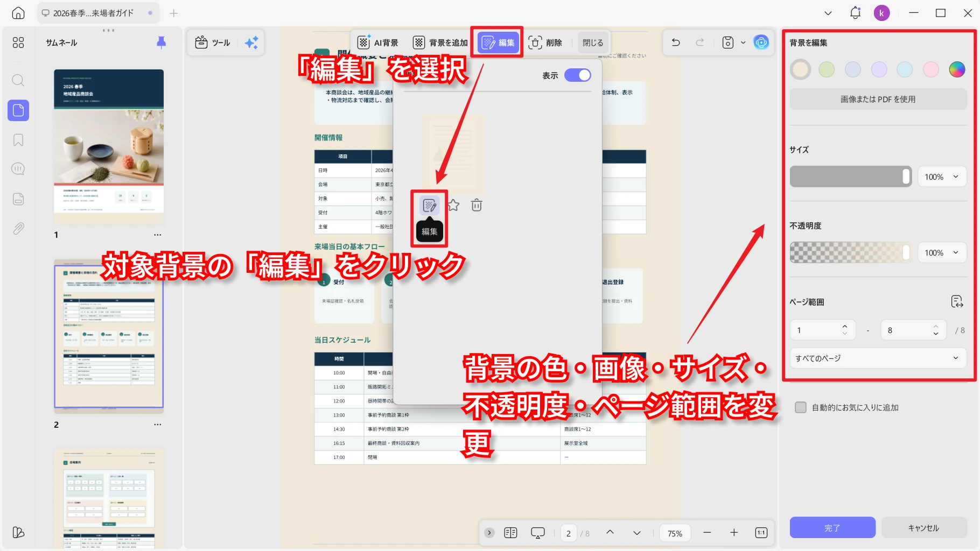Favorite the background with star icon
The image size is (980, 551).
(x=453, y=205)
